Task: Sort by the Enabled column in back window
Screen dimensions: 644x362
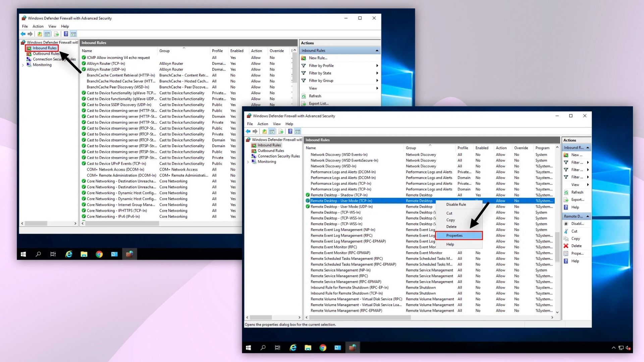Action: tap(237, 51)
